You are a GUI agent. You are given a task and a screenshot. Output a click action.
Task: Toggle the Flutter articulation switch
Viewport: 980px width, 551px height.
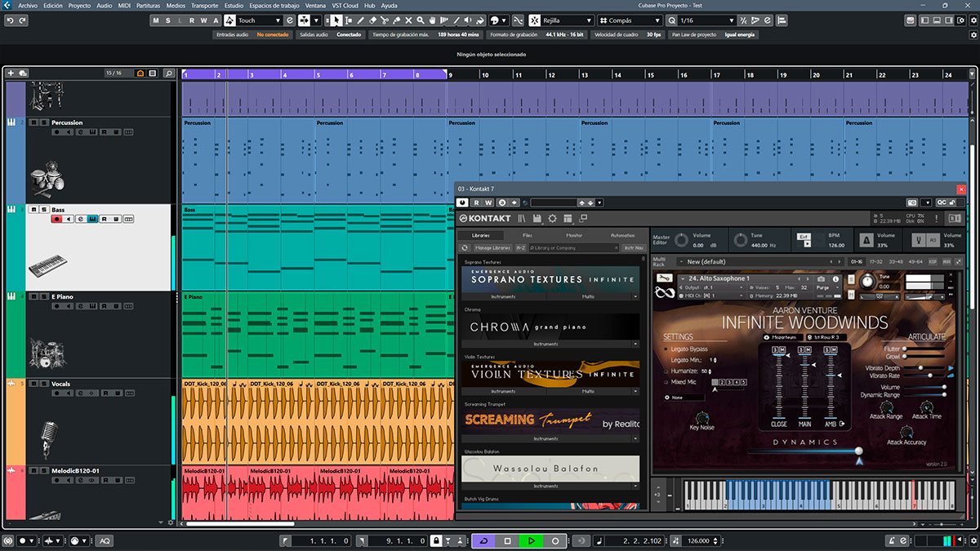[906, 349]
